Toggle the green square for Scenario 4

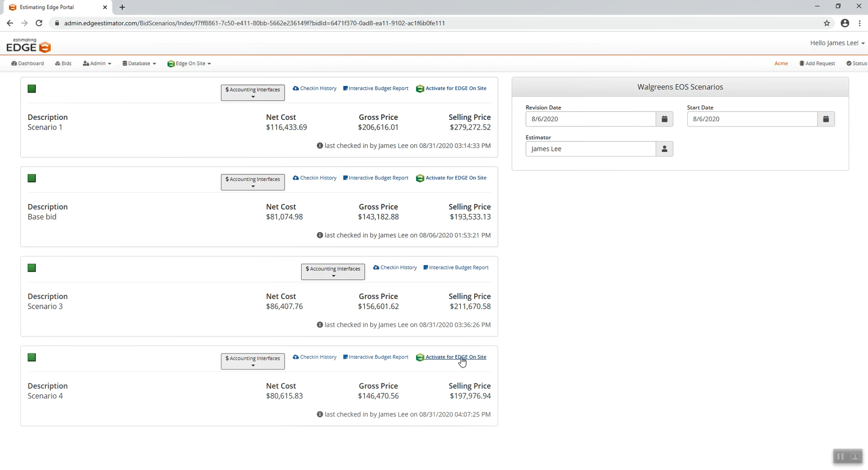[x=32, y=358]
